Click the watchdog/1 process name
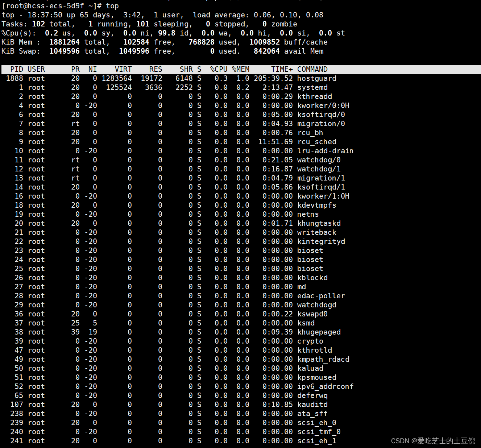 coord(319,169)
